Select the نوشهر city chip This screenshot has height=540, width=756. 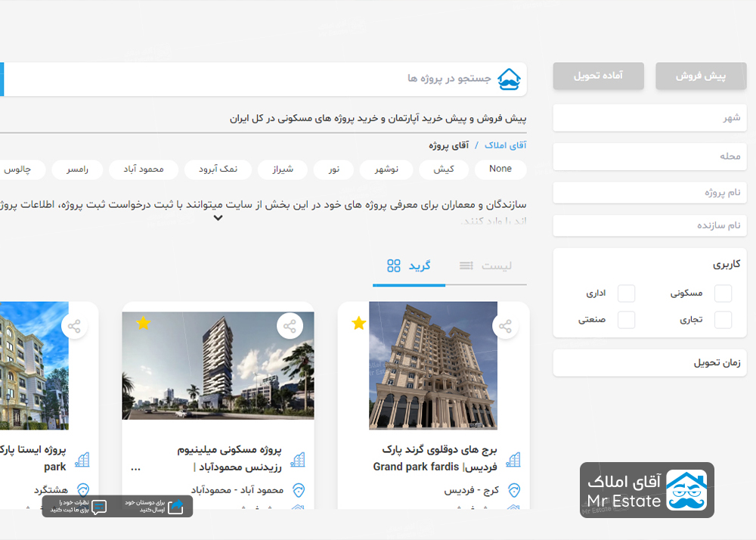pyautogui.click(x=386, y=169)
